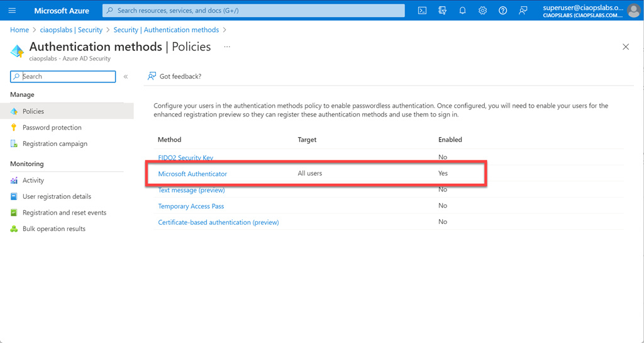
Task: Open the notifications bell
Action: click(x=462, y=11)
